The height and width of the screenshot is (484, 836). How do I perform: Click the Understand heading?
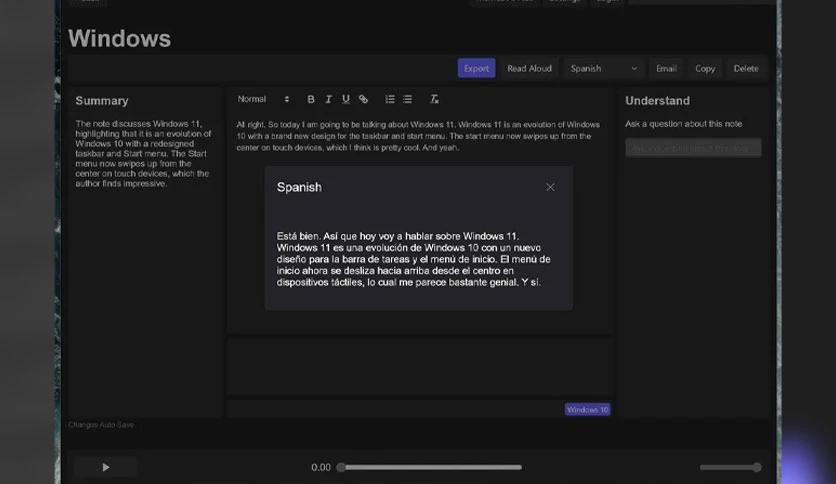pyautogui.click(x=657, y=101)
